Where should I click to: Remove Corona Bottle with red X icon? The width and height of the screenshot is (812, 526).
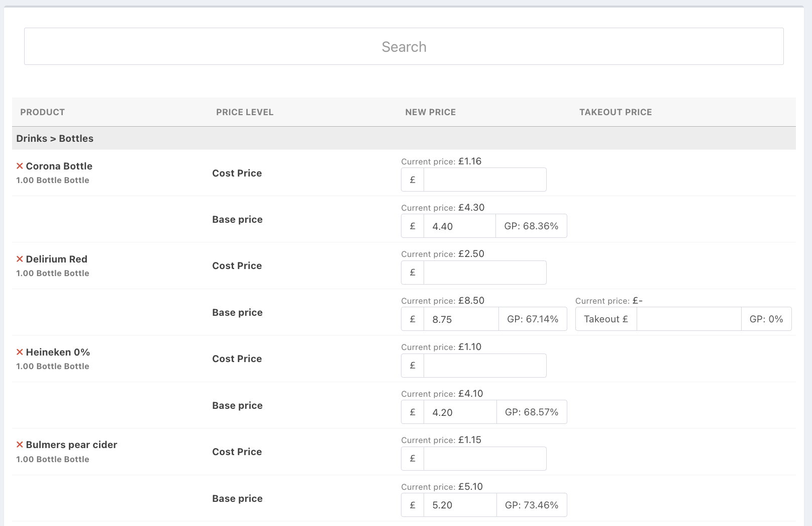coord(20,166)
